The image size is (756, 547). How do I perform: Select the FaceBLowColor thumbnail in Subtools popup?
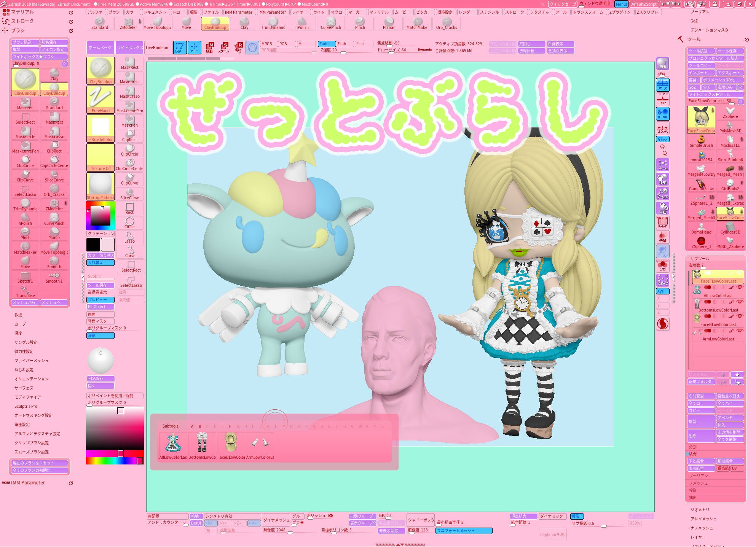[231, 446]
